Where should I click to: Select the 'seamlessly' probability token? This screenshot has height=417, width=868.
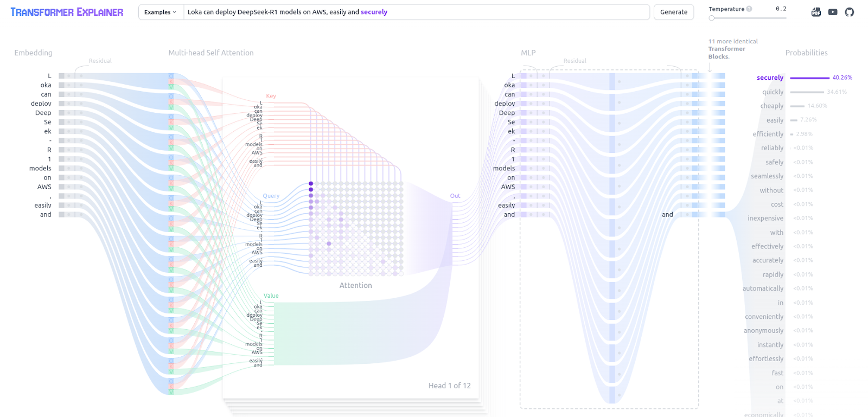768,176
